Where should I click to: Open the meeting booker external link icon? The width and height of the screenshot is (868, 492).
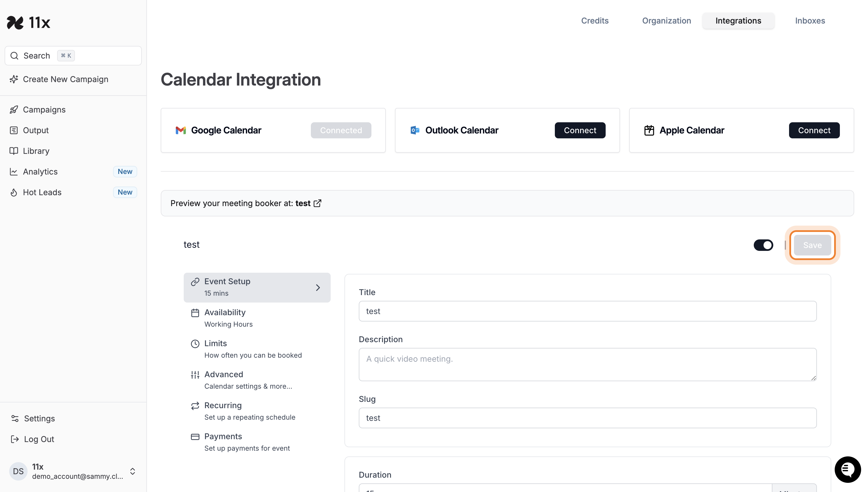coord(317,203)
